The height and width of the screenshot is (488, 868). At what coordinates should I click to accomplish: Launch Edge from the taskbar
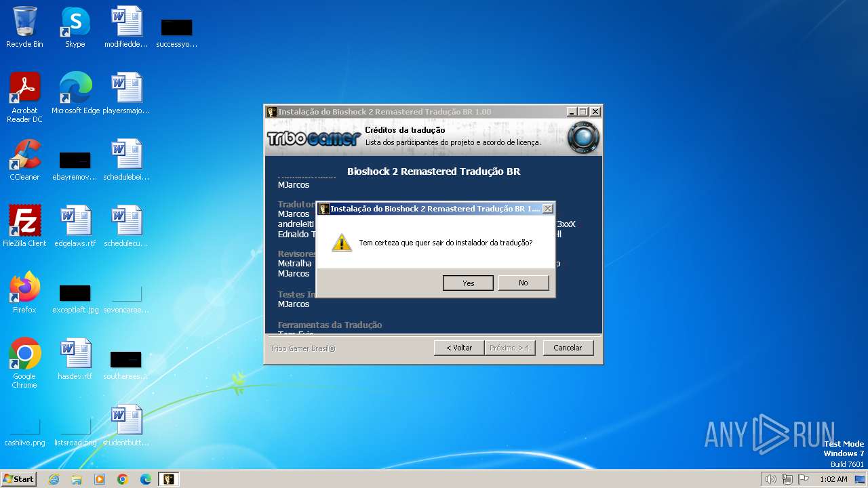pos(146,479)
